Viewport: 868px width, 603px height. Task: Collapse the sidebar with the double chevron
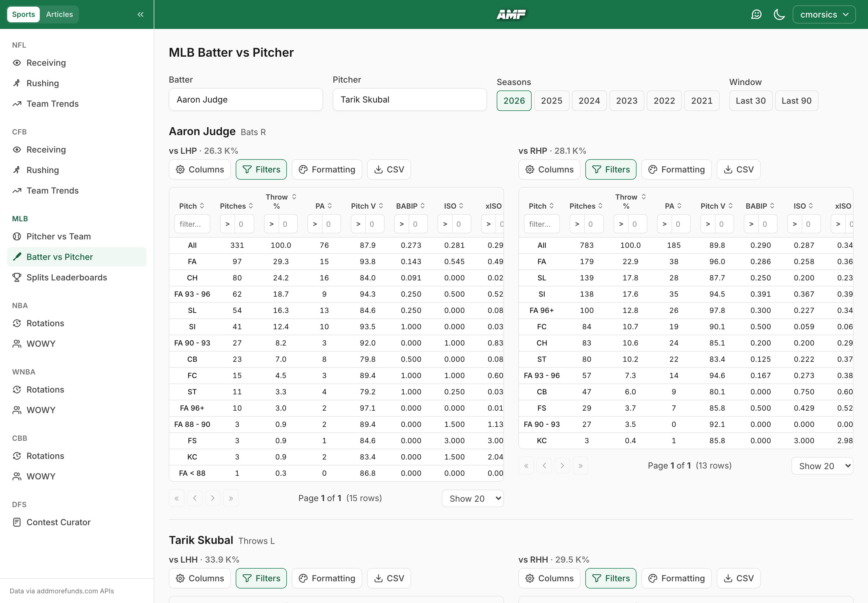click(x=140, y=14)
